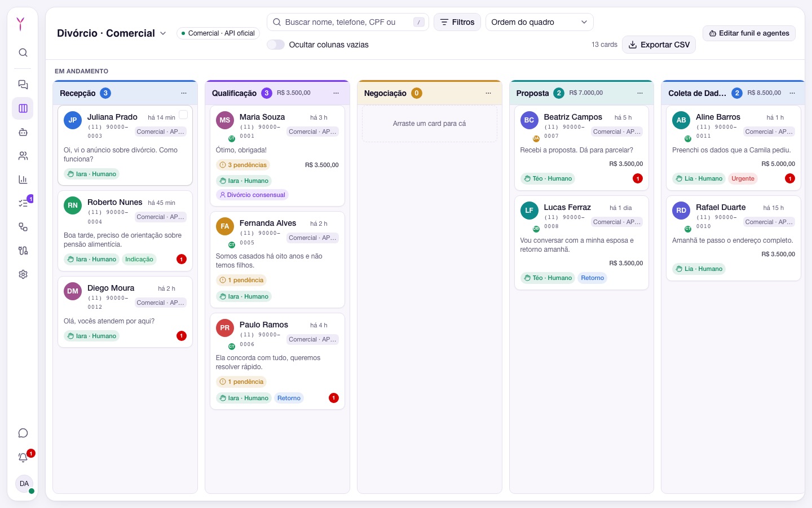Click the Y logo at sidebar top
Image resolution: width=812 pixels, height=508 pixels.
[21, 24]
